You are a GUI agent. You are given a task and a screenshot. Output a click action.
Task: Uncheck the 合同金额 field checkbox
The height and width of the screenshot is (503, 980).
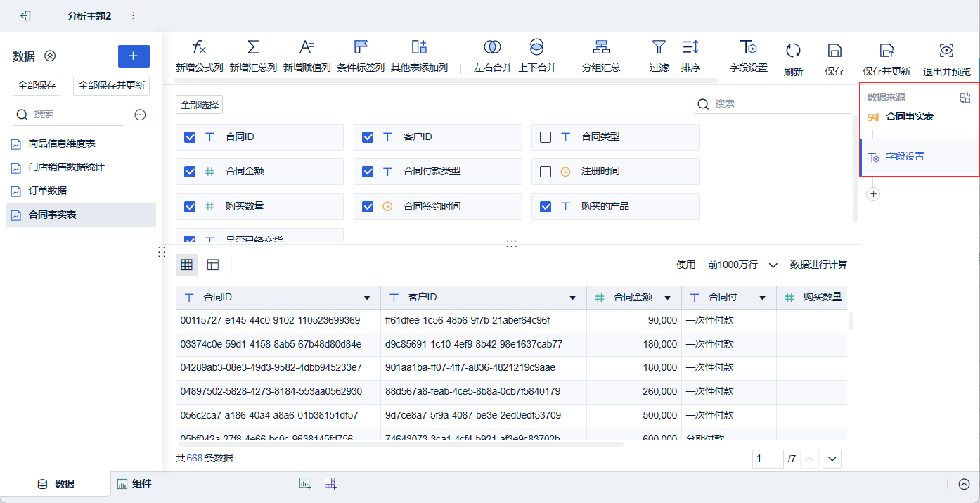pos(190,171)
